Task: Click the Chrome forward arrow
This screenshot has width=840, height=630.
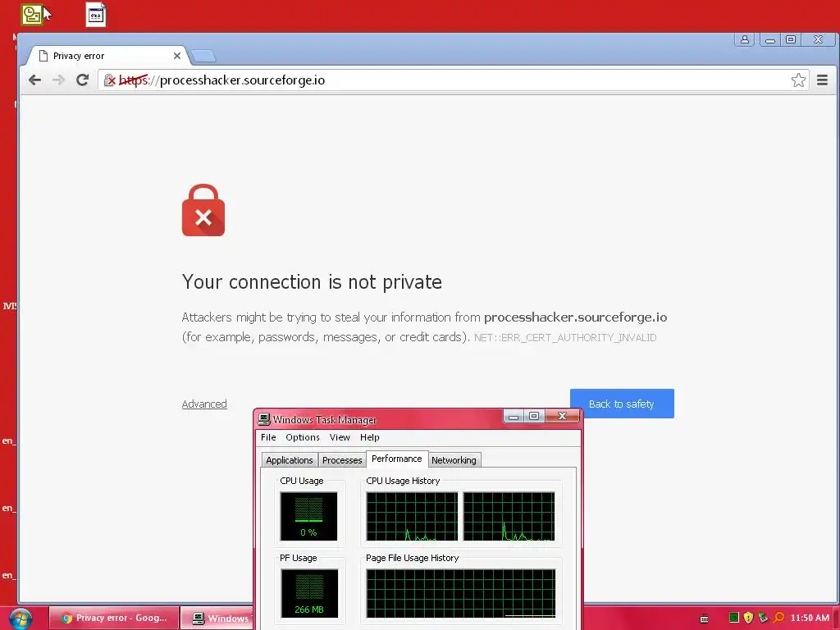Action: tap(58, 80)
